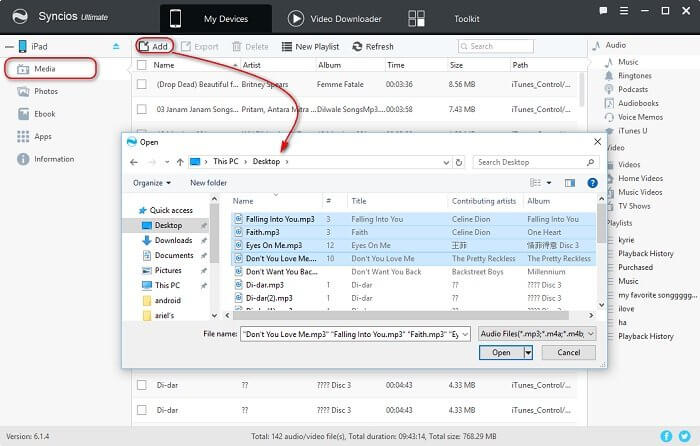Click the Add button in toolbar
The image size is (700, 446).
(x=154, y=46)
